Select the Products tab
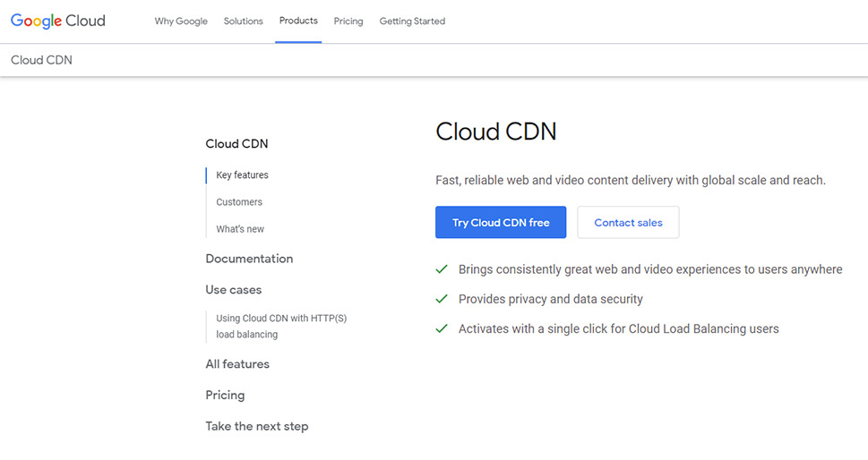Image resolution: width=868 pixels, height=460 pixels. [298, 21]
